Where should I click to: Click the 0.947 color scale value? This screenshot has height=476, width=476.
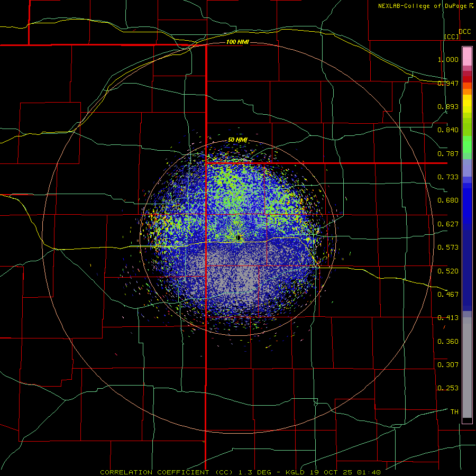click(448, 83)
